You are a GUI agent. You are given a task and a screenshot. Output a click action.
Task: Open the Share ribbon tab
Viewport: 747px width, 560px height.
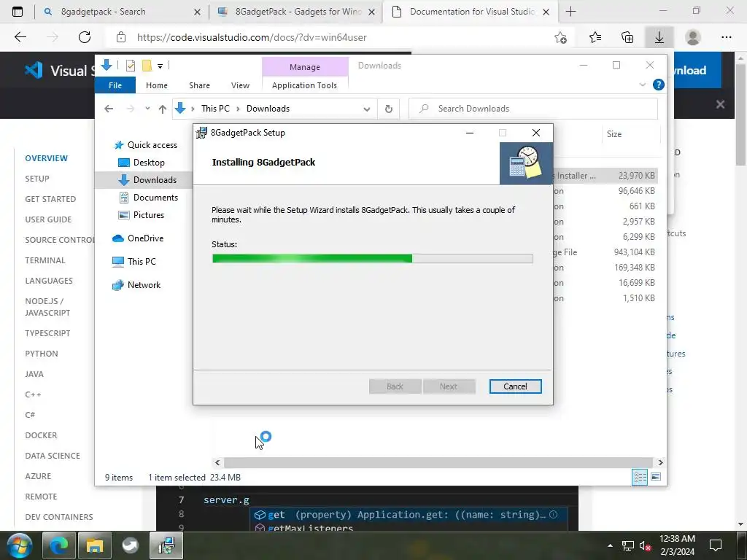(199, 85)
